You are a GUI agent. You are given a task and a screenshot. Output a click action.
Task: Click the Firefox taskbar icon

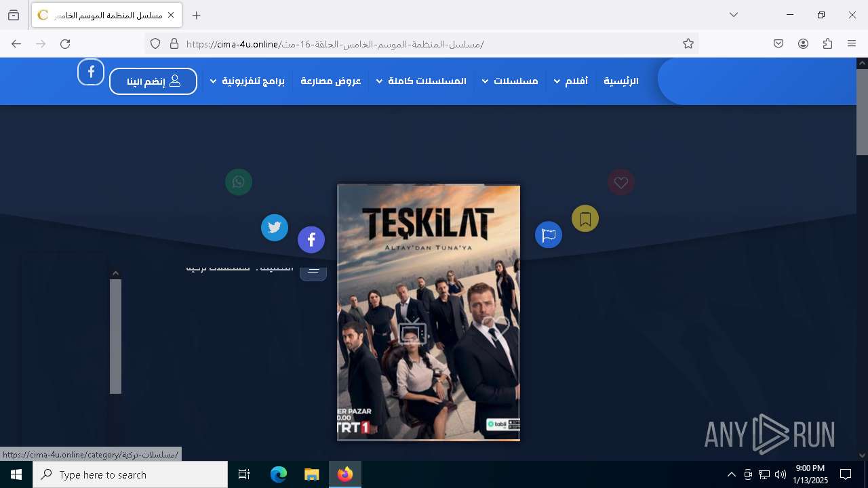click(345, 474)
